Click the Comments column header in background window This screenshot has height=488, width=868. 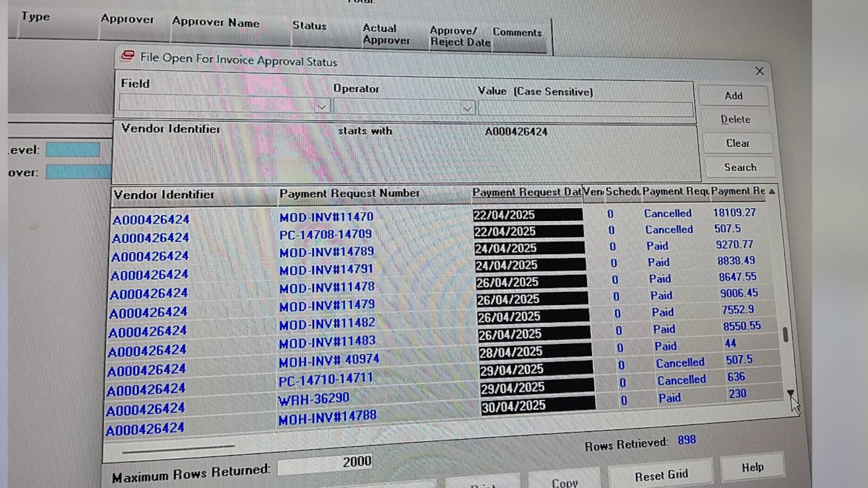(x=517, y=32)
